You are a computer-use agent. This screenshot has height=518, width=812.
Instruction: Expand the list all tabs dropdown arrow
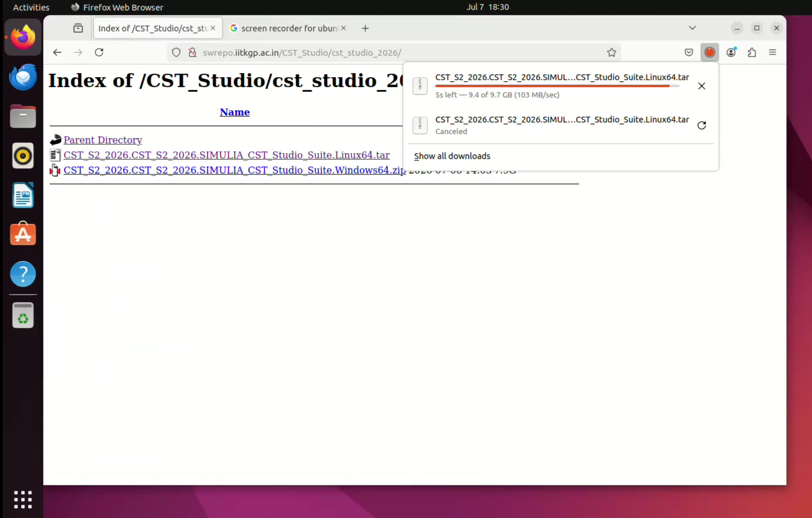(692, 28)
